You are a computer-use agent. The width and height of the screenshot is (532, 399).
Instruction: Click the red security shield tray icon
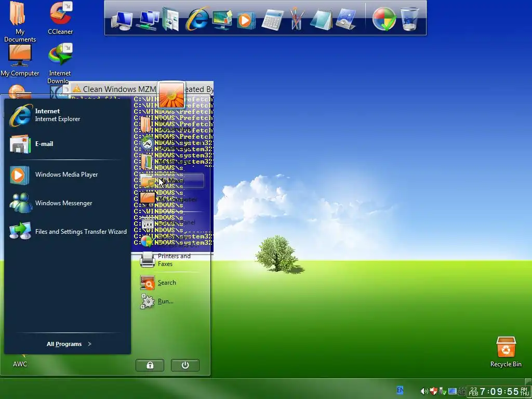[x=433, y=391]
